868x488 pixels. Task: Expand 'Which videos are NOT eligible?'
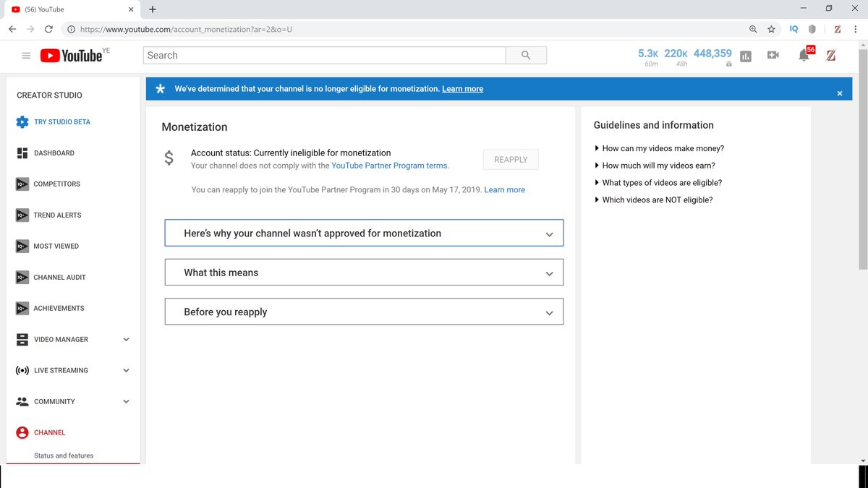tap(653, 200)
